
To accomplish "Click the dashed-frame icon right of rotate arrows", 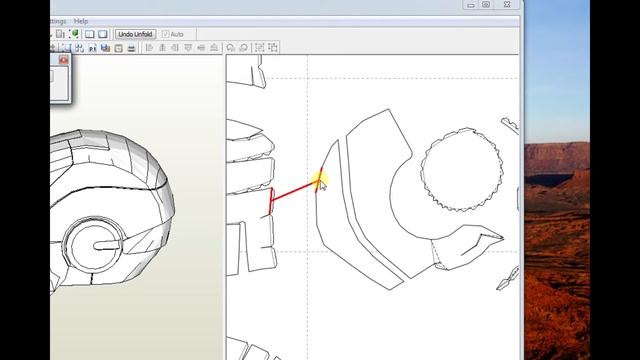I will tap(260, 48).
